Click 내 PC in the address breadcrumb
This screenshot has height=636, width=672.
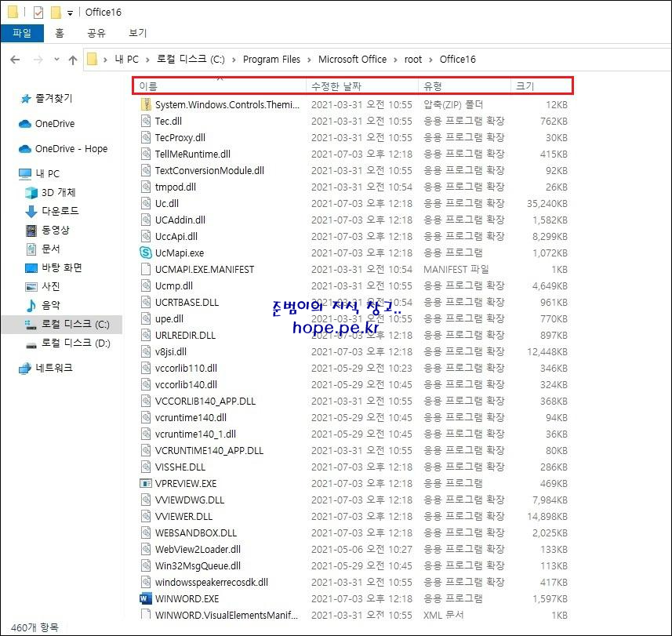(x=126, y=60)
